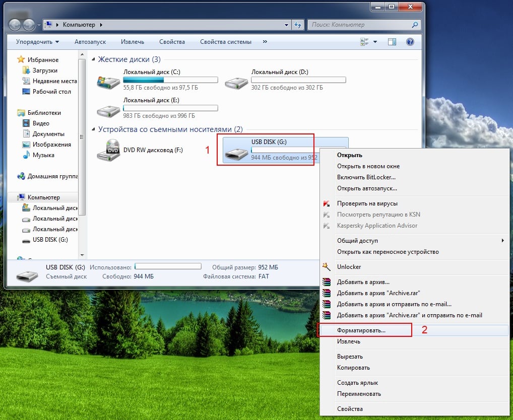Click the DVD RW drive (F:) icon
Viewport: 513px width, 420px height.
(108, 150)
